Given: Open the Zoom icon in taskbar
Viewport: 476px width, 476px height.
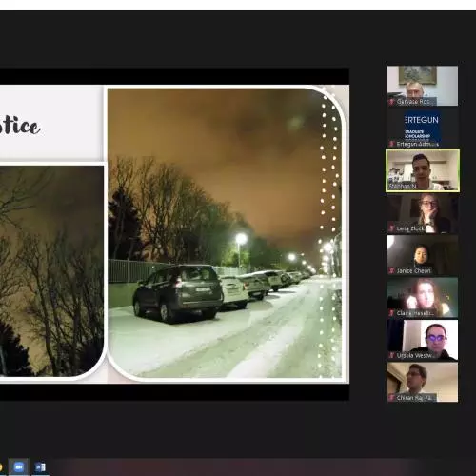Looking at the screenshot, I should point(18,466).
